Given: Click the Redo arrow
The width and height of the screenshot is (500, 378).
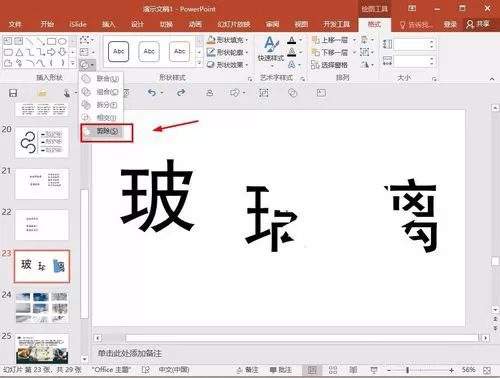Looking at the screenshot, I should click(x=181, y=93).
